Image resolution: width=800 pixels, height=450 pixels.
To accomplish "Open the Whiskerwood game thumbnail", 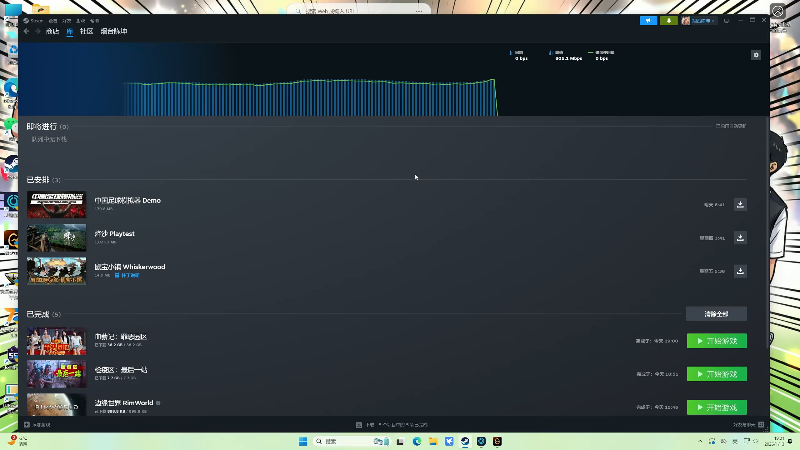I will (57, 271).
